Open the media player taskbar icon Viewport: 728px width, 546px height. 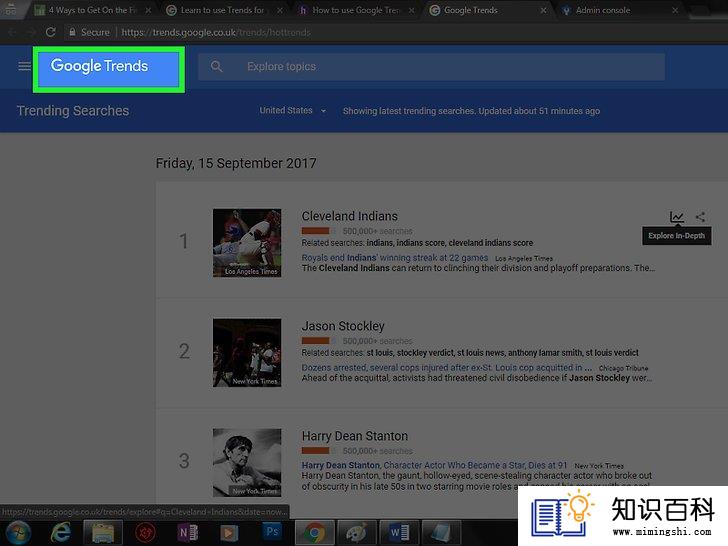(228, 533)
